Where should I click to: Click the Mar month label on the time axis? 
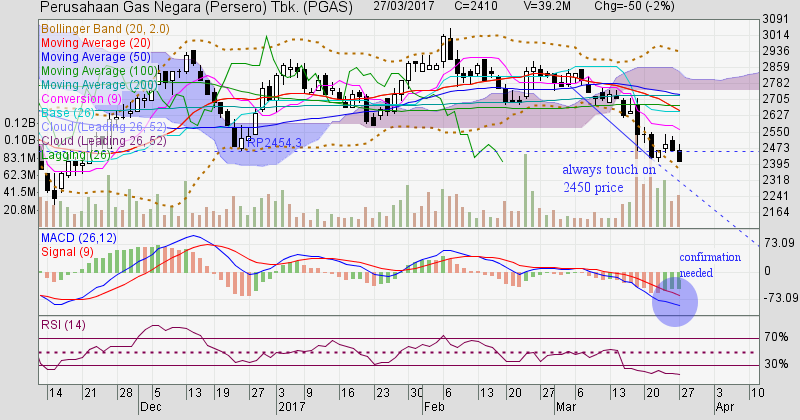point(566,407)
